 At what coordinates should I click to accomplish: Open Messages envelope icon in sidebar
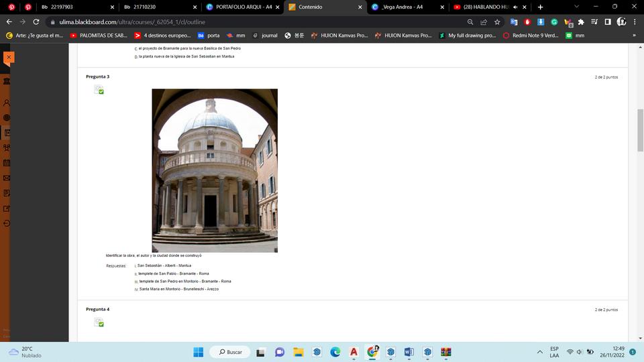point(7,178)
